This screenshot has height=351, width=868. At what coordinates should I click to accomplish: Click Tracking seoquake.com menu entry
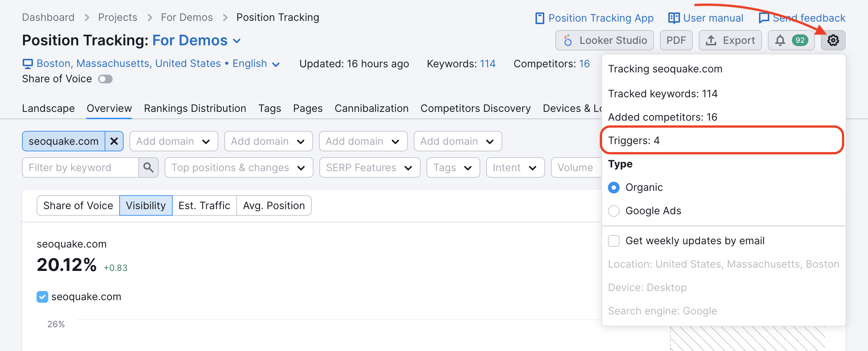[665, 69]
